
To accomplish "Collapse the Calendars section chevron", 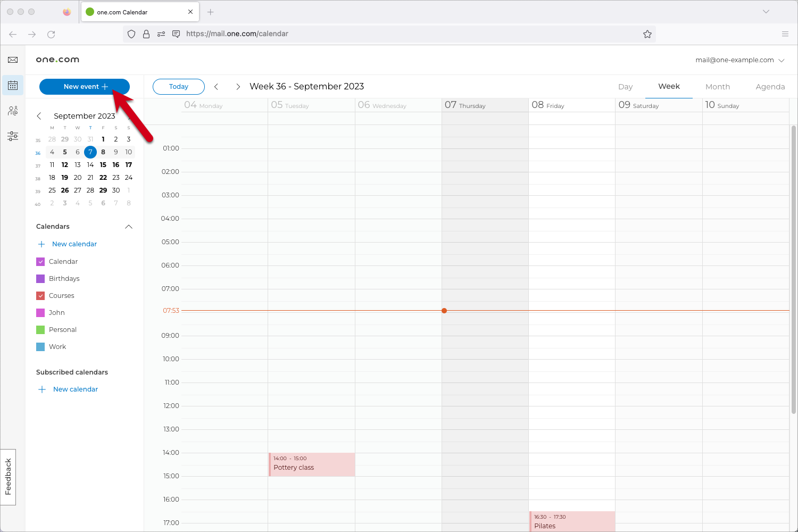I will (128, 227).
